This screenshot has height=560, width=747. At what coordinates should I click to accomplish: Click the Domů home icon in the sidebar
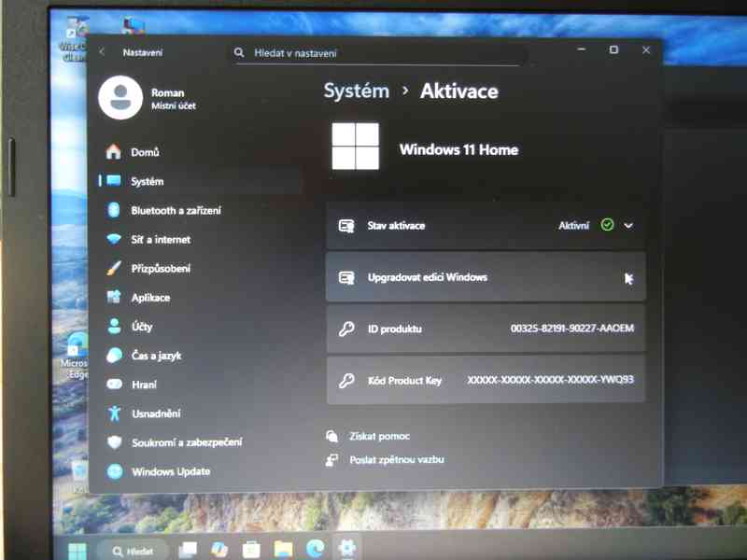113,152
